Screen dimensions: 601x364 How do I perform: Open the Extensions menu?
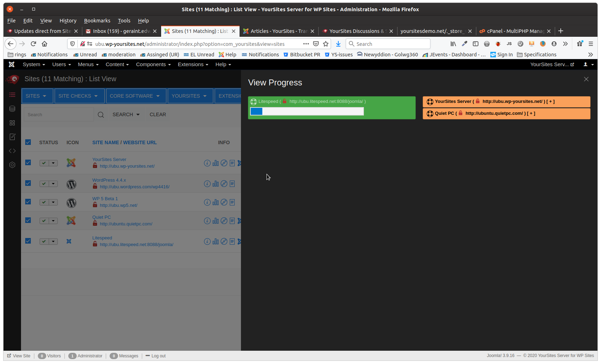pos(193,64)
